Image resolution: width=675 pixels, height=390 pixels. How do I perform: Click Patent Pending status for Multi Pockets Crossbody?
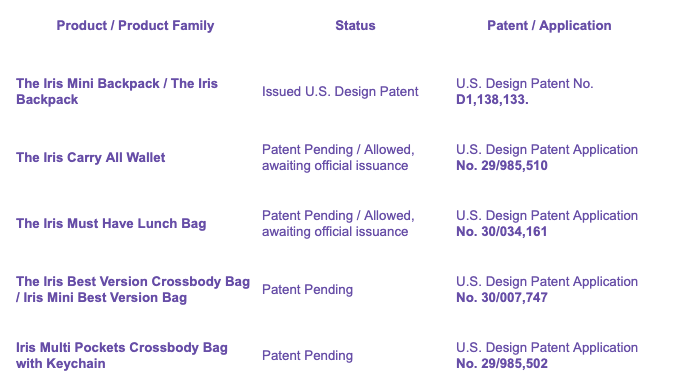pyautogui.click(x=307, y=355)
